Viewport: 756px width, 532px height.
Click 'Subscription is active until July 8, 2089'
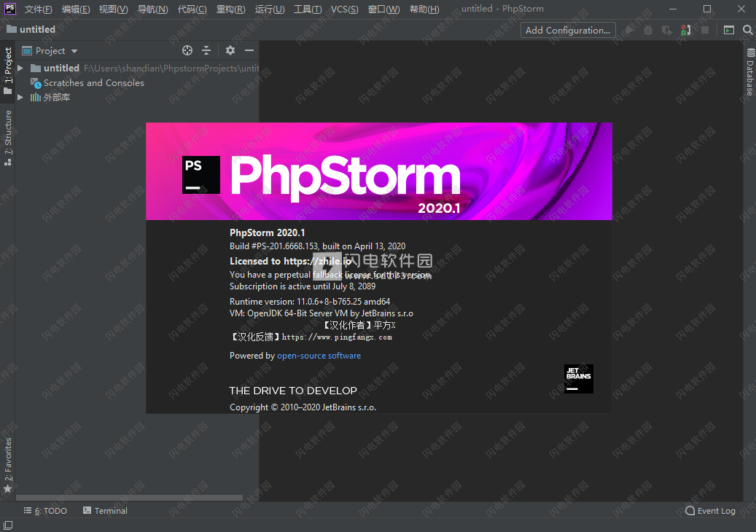tap(303, 286)
